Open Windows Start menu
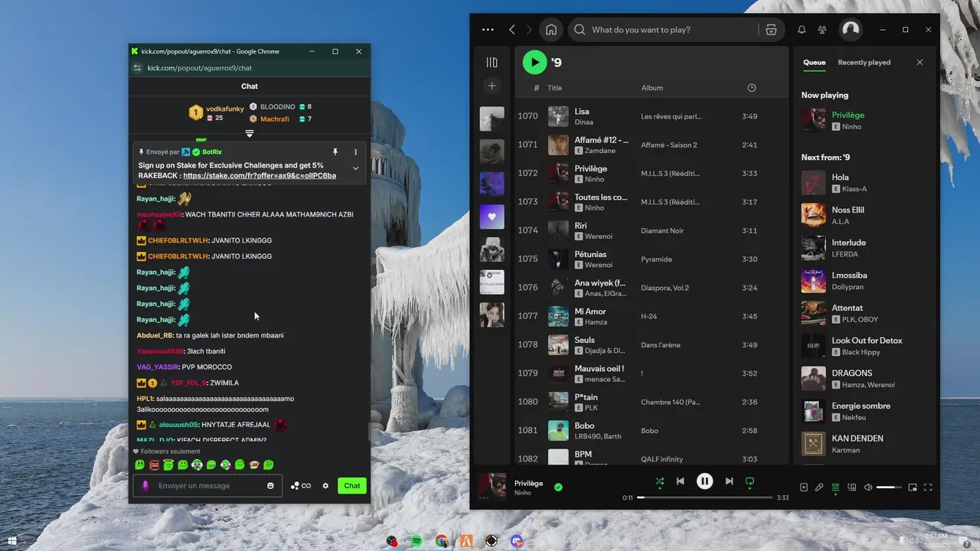The height and width of the screenshot is (551, 980). 11,541
